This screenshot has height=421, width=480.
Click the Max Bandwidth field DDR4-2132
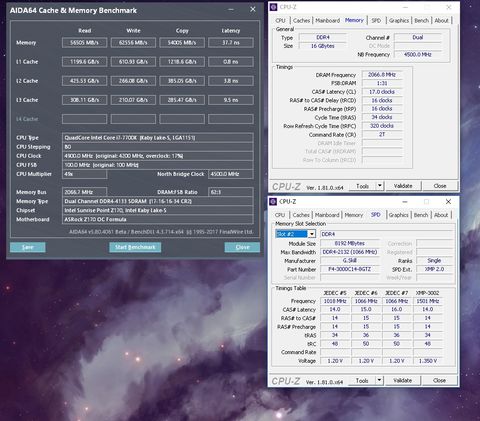coord(349,252)
